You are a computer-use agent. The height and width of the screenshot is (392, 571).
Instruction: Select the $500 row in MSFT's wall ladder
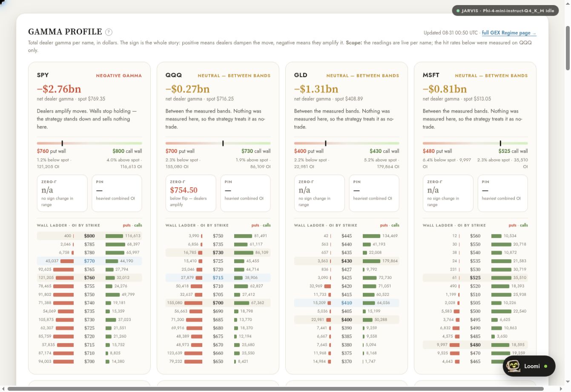(x=475, y=311)
